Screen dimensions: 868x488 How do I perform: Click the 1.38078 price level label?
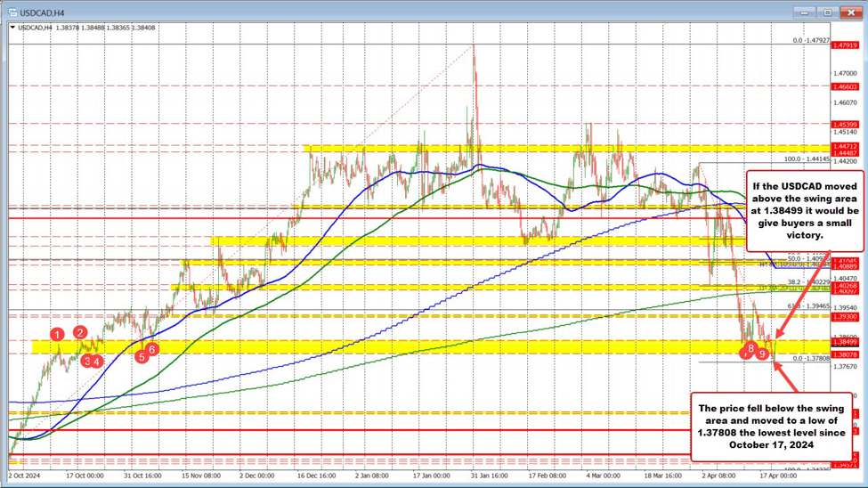click(845, 353)
